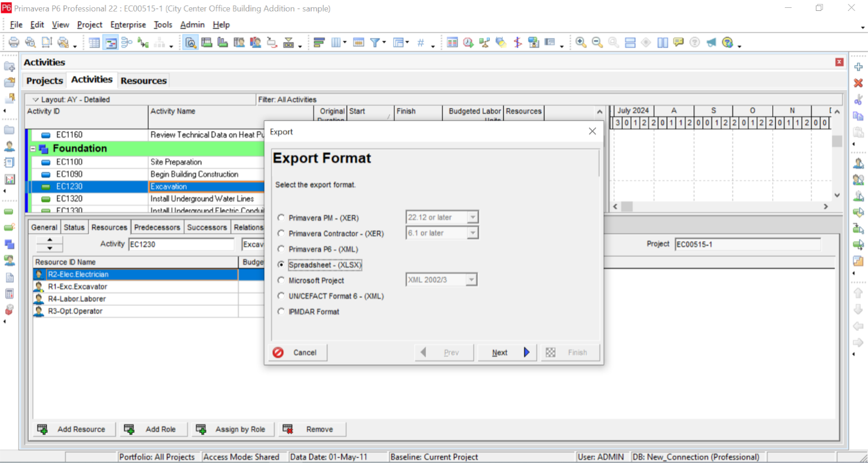This screenshot has height=465, width=868.
Task: Open the '22.12 or later' version dropdown
Action: (x=473, y=217)
